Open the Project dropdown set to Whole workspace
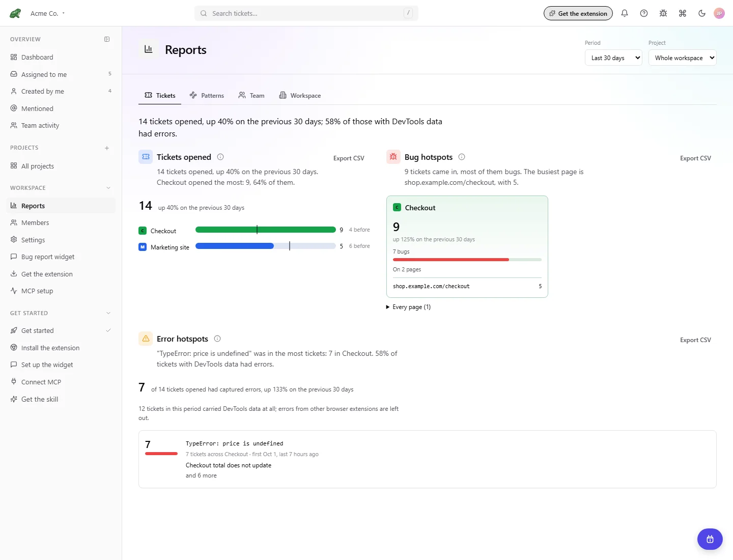 click(683, 58)
